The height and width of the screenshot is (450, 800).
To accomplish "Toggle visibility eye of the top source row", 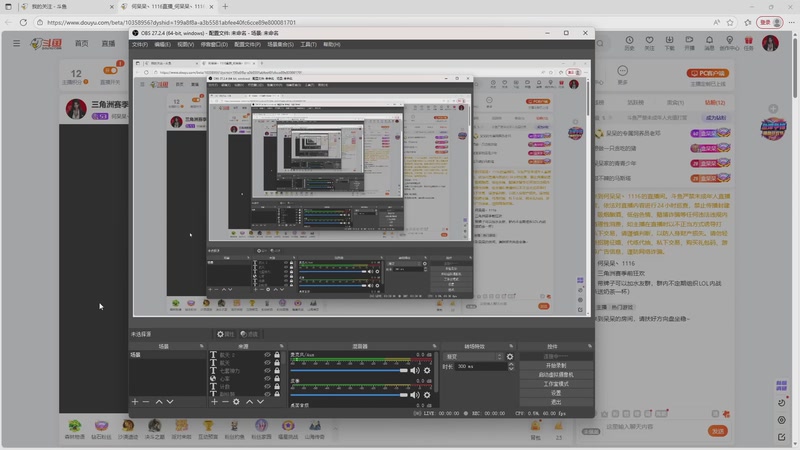I will tap(267, 355).
